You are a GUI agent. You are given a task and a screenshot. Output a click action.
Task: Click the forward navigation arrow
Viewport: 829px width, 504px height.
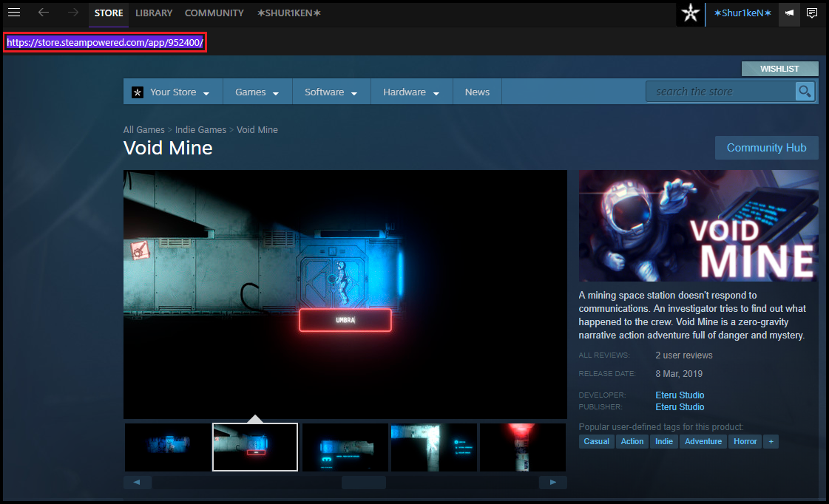[72, 13]
